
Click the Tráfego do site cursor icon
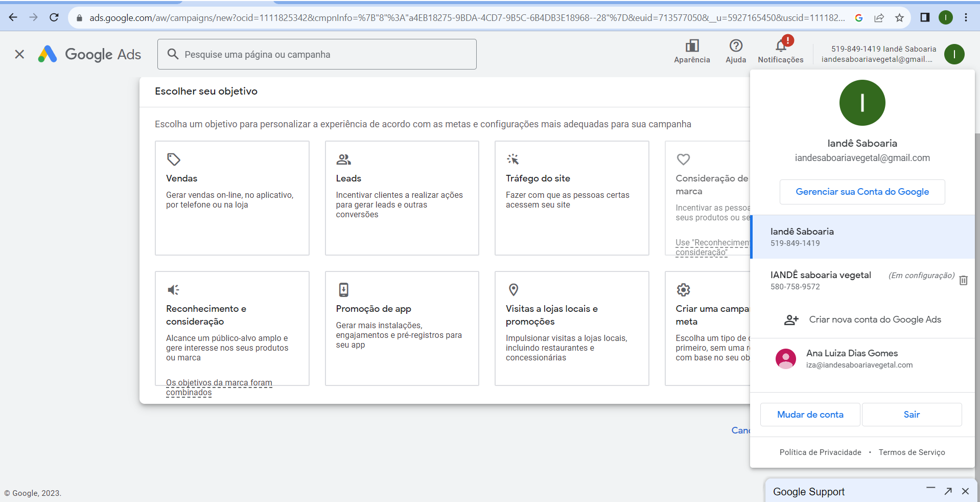pos(513,159)
